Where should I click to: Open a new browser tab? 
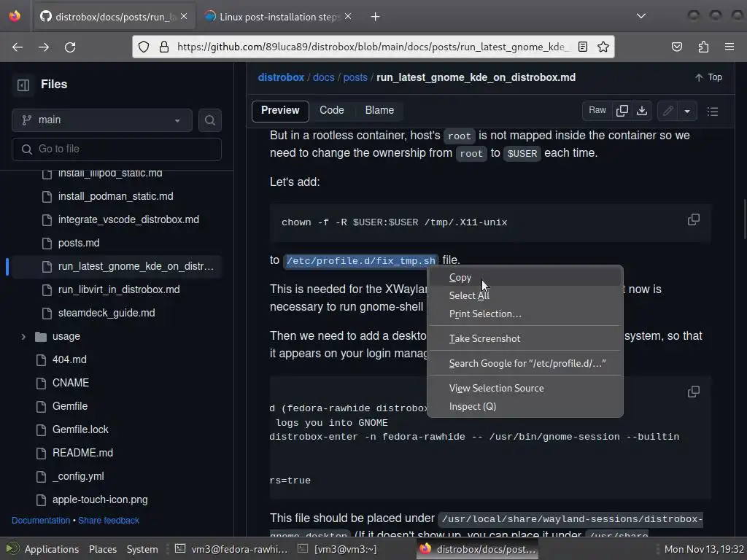(376, 17)
